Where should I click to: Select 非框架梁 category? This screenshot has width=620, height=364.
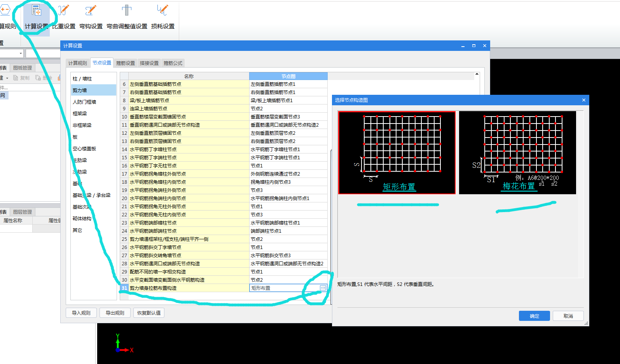(94, 125)
